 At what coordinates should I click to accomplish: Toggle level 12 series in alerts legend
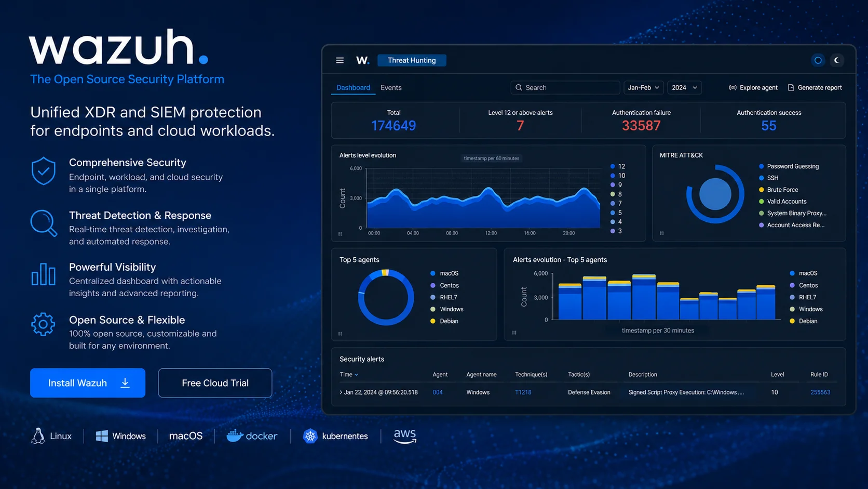click(618, 166)
